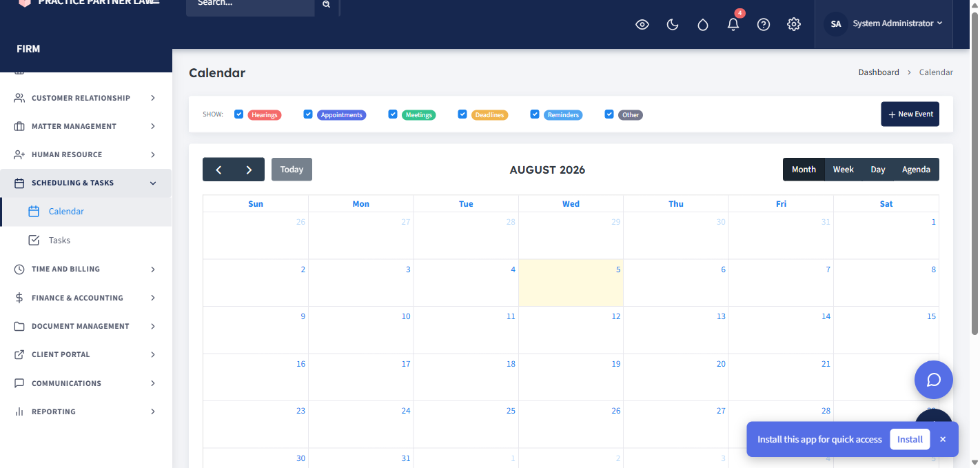Click Document Management folder icon
The height and width of the screenshot is (468, 980).
tap(19, 326)
